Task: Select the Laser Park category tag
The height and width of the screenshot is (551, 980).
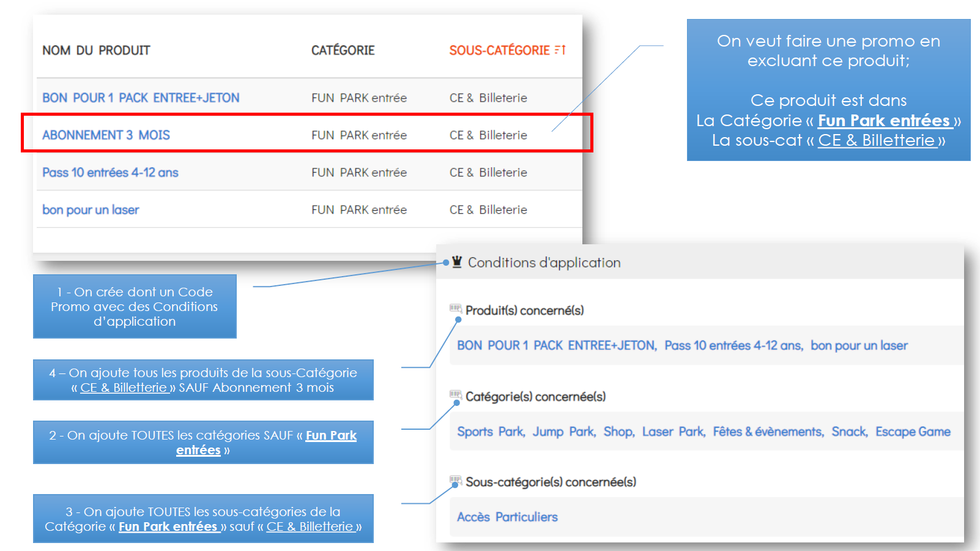Action: [673, 432]
